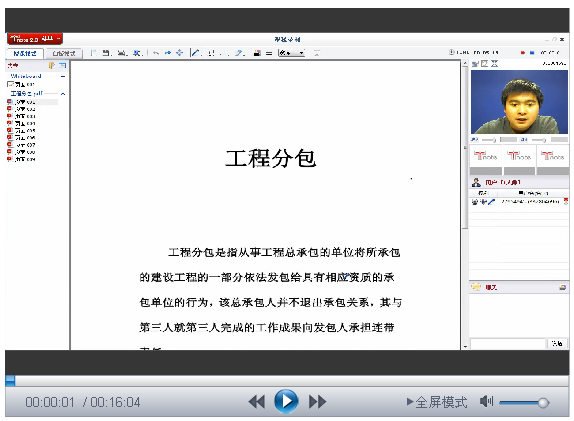
Task: Click the X-shaped icon above the webcam video
Action: point(494,64)
